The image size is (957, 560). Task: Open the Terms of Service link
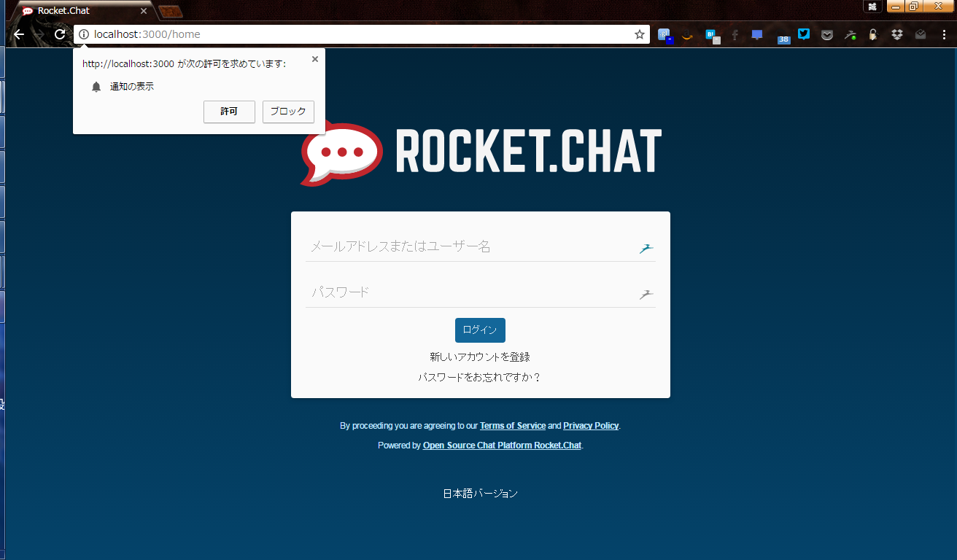(513, 425)
